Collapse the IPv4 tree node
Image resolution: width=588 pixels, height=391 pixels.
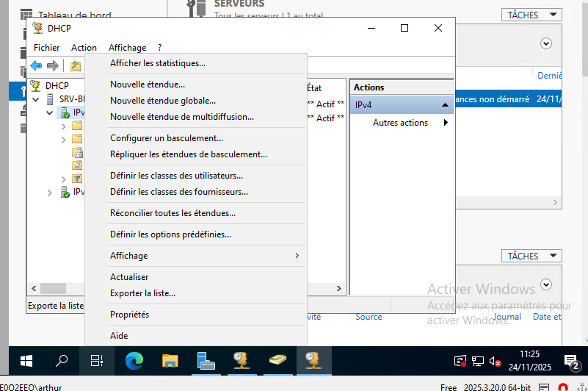point(49,112)
